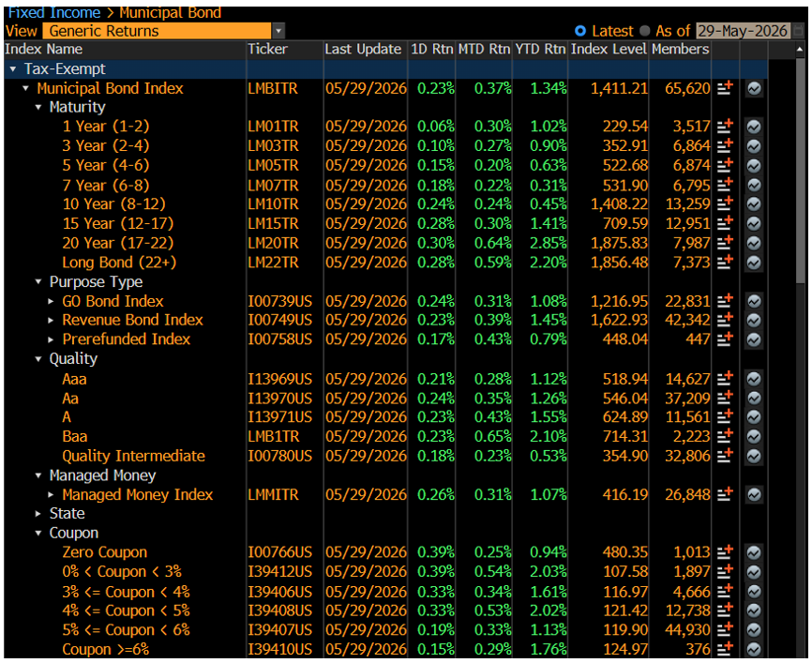This screenshot has height=663, width=812.
Task: Click add-to-list icon for 20 Year (17-22) row
Action: click(x=725, y=242)
